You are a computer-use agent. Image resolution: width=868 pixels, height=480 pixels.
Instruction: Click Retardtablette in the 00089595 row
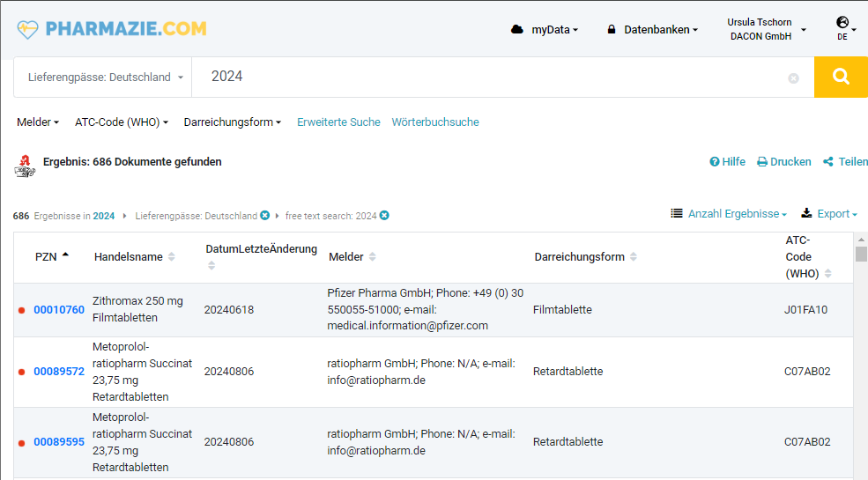coord(568,442)
